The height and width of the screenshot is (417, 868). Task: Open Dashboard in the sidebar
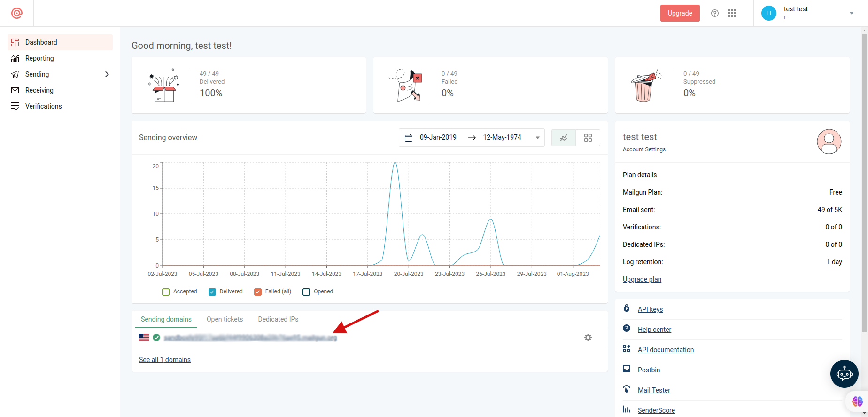(60, 42)
